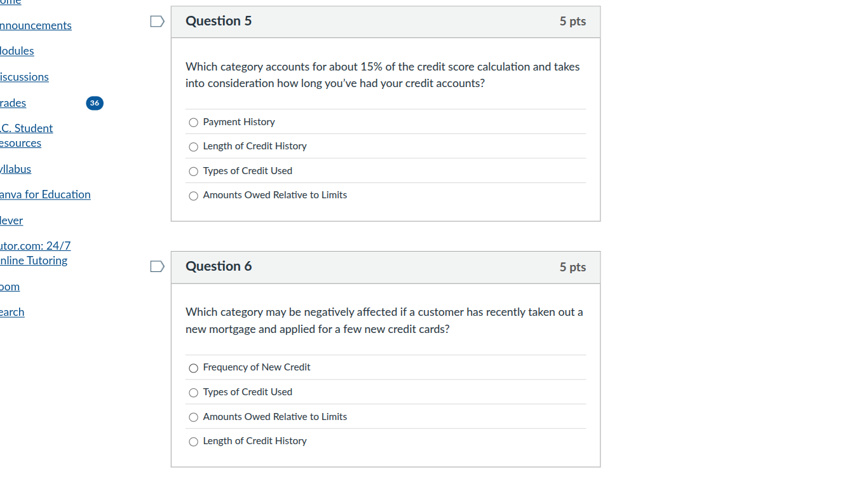Flag Question 5 for review
Image resolution: width=868 pixels, height=488 pixels.
156,21
